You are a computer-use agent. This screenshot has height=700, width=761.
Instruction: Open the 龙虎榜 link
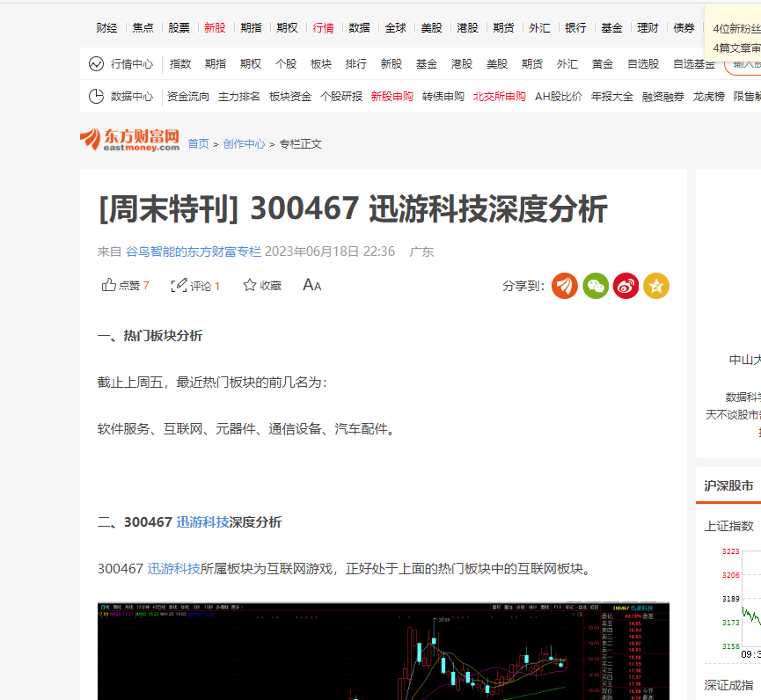pyautogui.click(x=708, y=97)
